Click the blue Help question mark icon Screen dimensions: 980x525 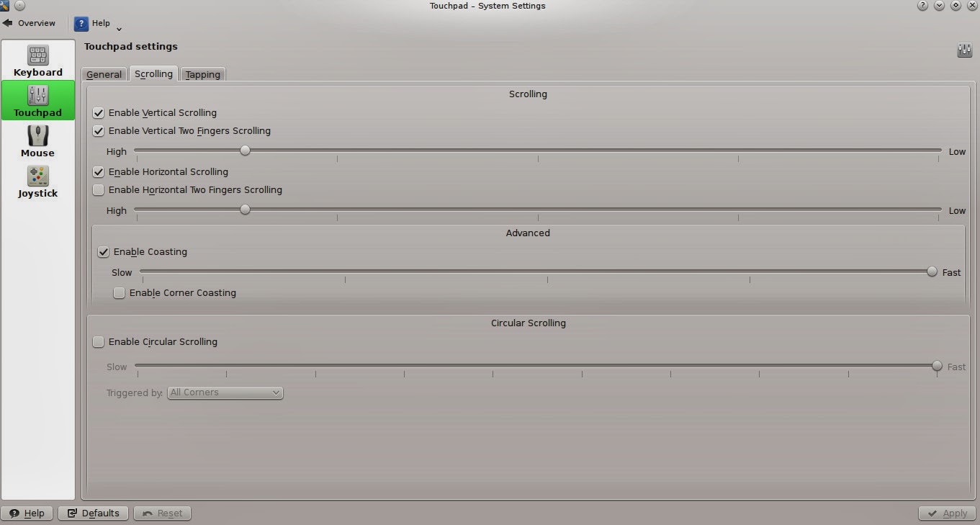tap(81, 23)
